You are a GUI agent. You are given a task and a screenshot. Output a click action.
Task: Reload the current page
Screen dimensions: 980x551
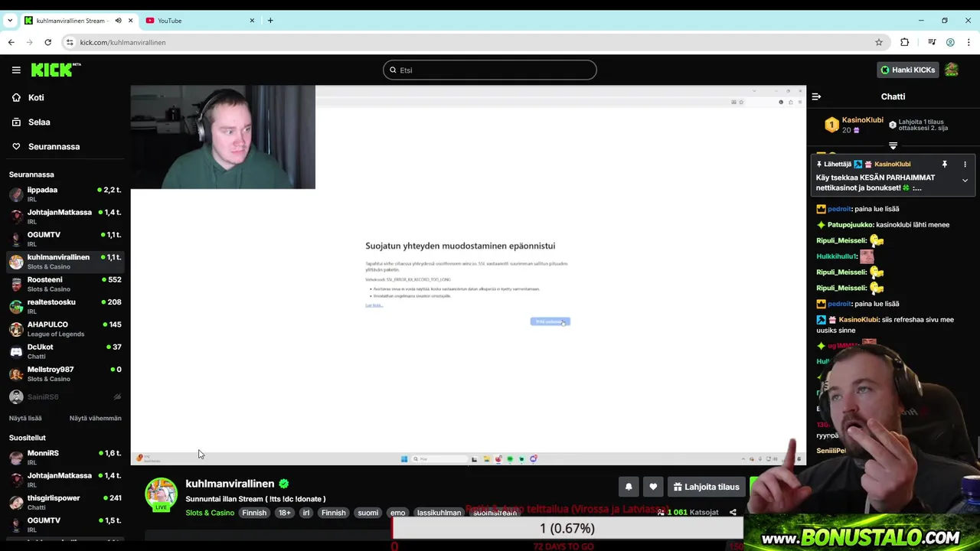(47, 42)
